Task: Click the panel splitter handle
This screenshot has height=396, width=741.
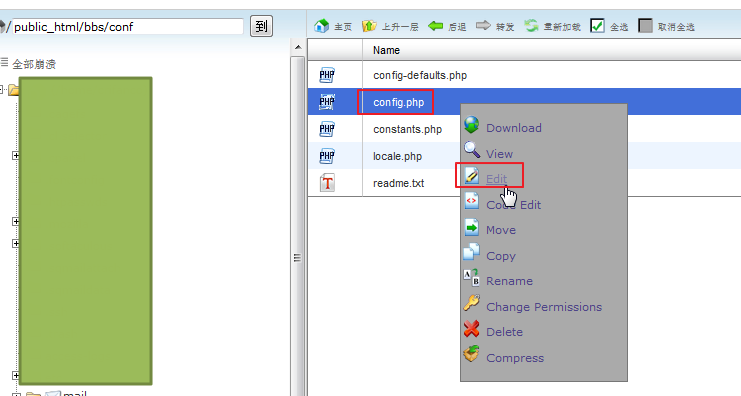Action: pos(297,258)
